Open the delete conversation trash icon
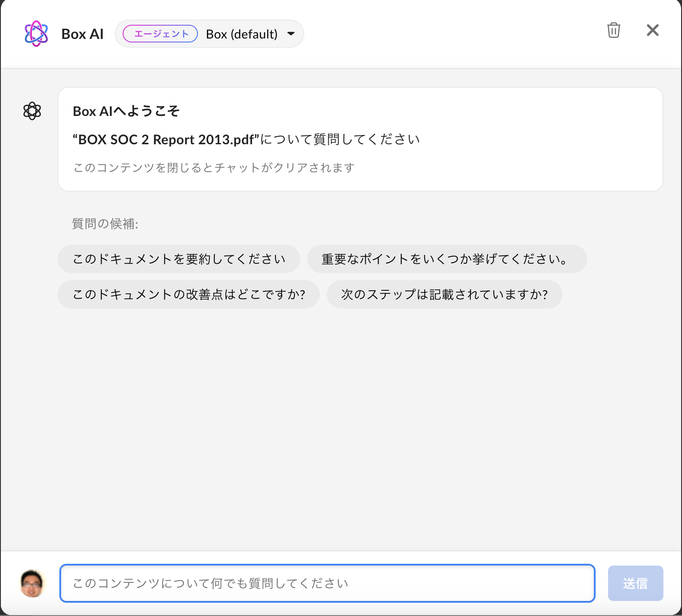This screenshot has width=682, height=616. [x=613, y=31]
